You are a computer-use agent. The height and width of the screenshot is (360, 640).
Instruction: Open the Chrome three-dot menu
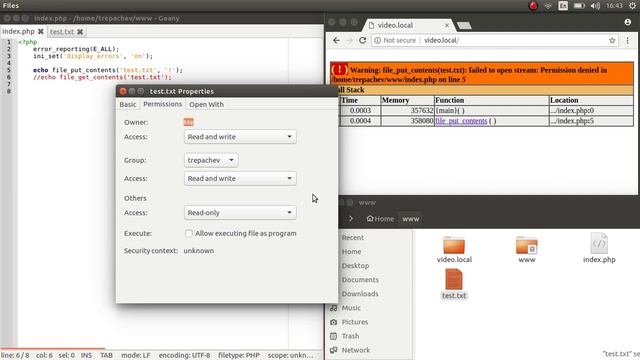point(628,40)
